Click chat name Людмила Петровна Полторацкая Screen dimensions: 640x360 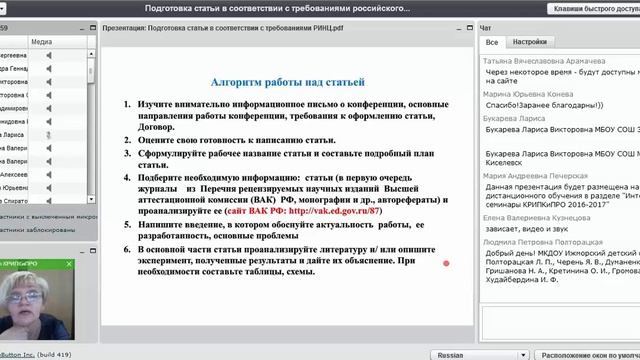click(x=543, y=242)
